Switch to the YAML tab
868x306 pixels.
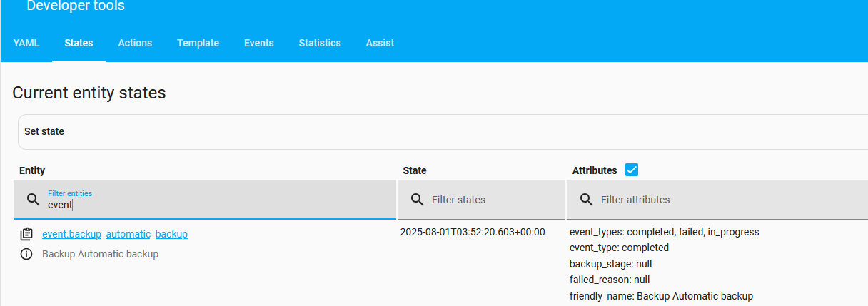point(26,43)
